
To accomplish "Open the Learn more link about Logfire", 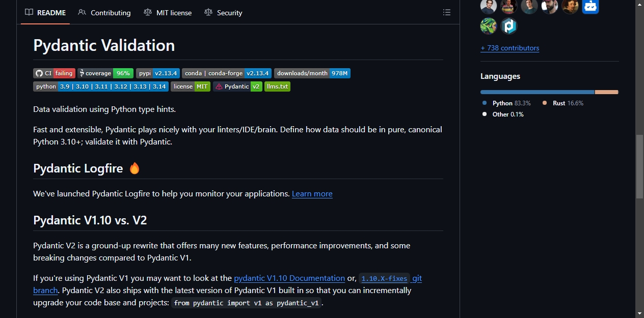I will tap(312, 194).
